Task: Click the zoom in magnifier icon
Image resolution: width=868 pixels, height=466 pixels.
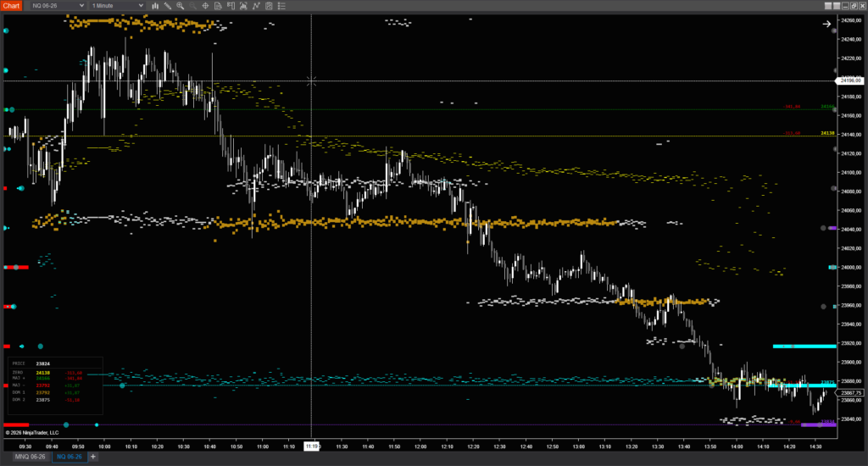Action: [181, 6]
